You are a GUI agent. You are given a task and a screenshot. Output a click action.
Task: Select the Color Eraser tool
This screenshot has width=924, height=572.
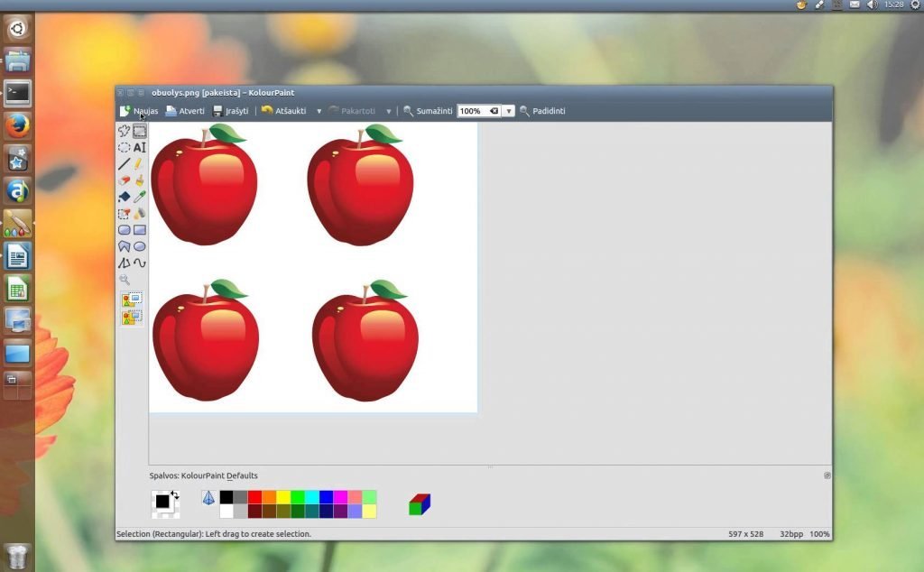[124, 213]
